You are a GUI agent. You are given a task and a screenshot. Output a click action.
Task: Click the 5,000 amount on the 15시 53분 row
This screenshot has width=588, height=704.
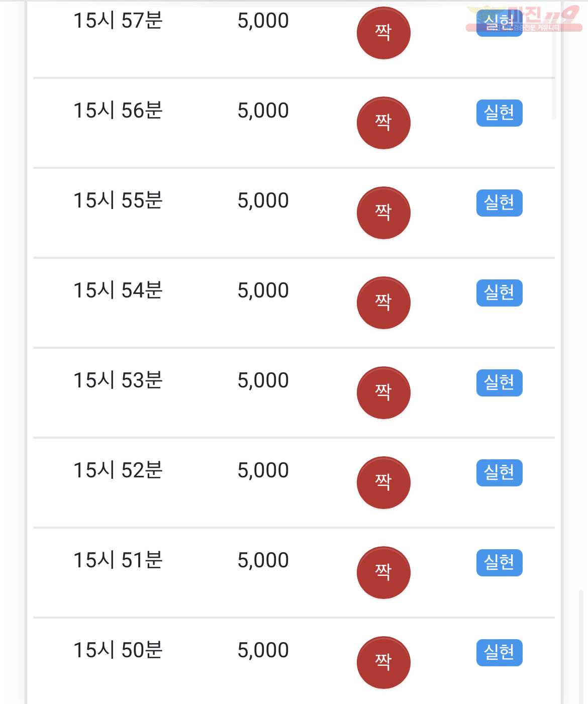coord(263,380)
